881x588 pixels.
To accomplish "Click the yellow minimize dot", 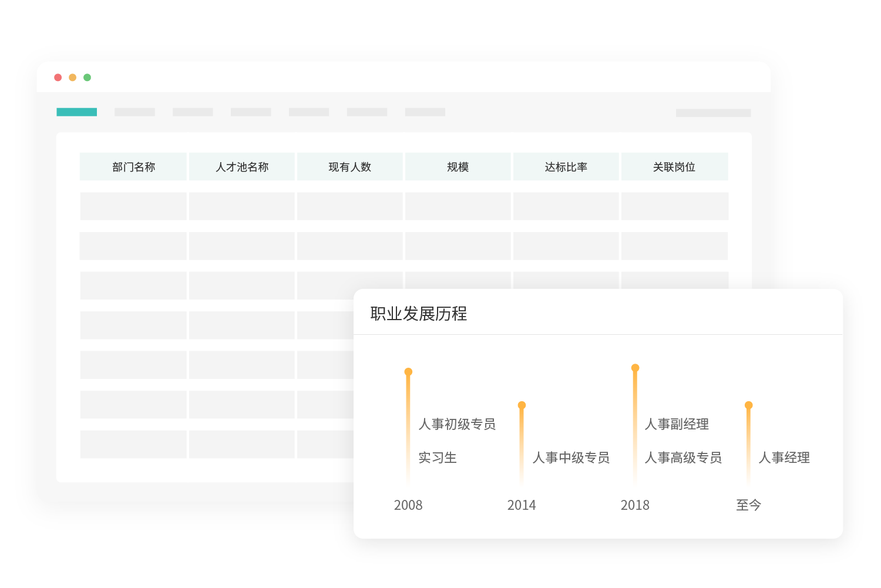I will (x=73, y=78).
